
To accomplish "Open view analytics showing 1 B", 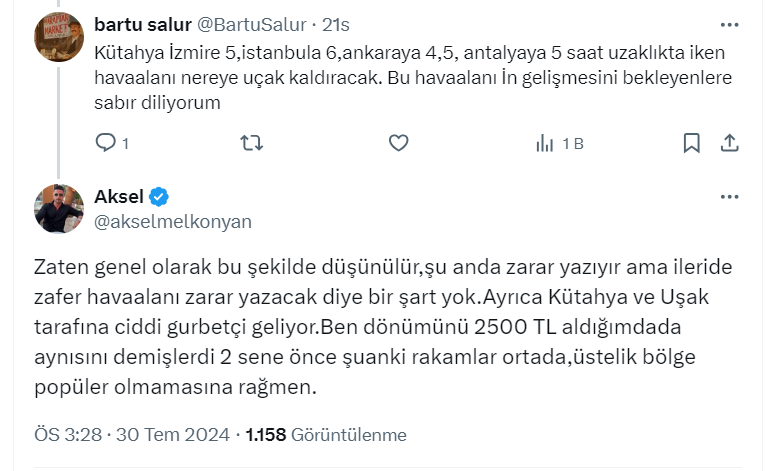I will [x=559, y=143].
